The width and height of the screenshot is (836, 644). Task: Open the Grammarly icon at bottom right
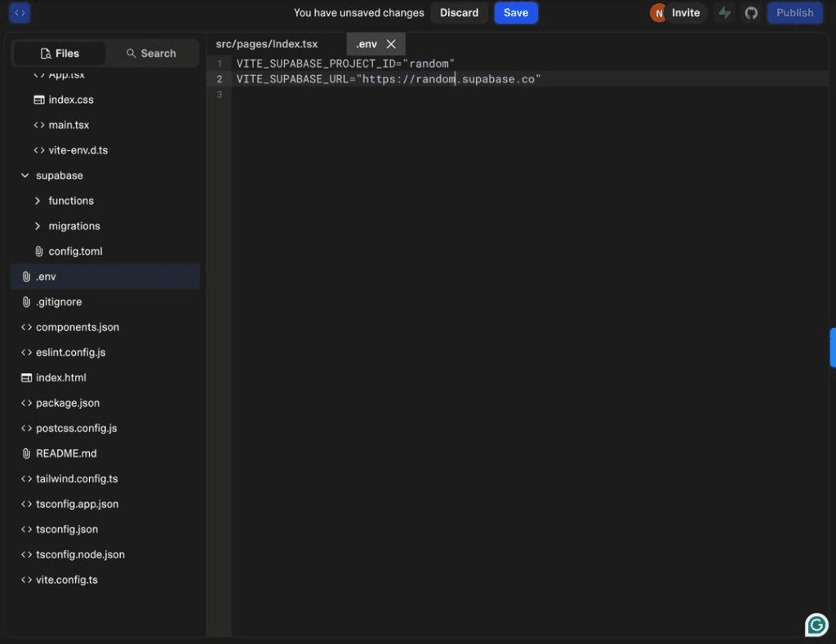point(816,624)
